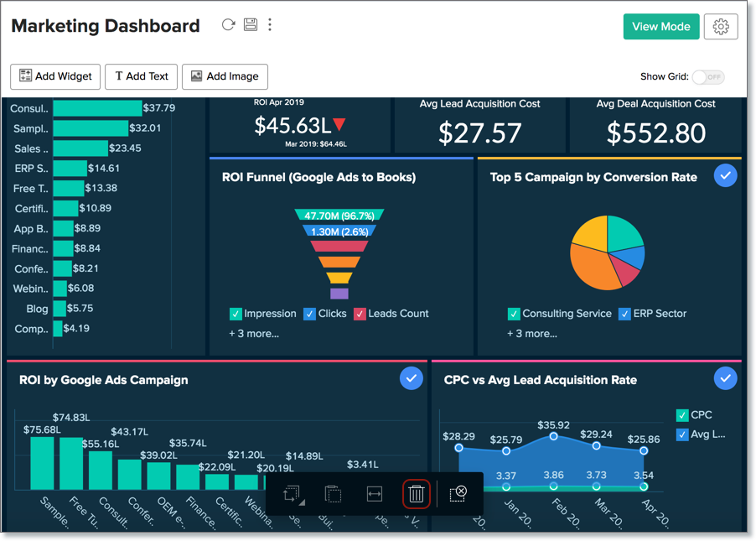The image size is (756, 541).
Task: Disable the ERP Sector checkbox in pie chart
Action: pos(624,313)
